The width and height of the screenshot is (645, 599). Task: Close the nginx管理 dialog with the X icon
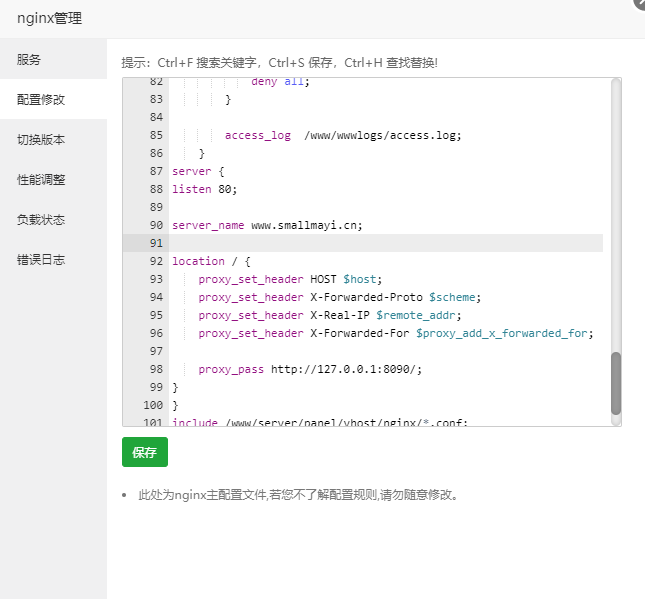(x=640, y=2)
